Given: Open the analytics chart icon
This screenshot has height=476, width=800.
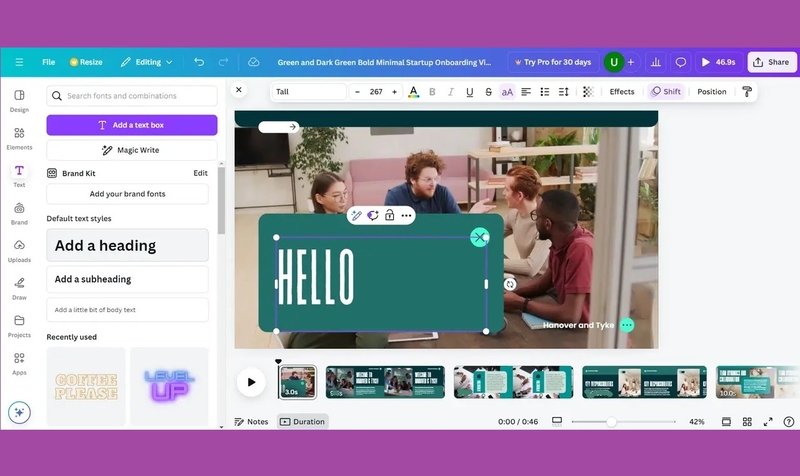Looking at the screenshot, I should [x=656, y=62].
